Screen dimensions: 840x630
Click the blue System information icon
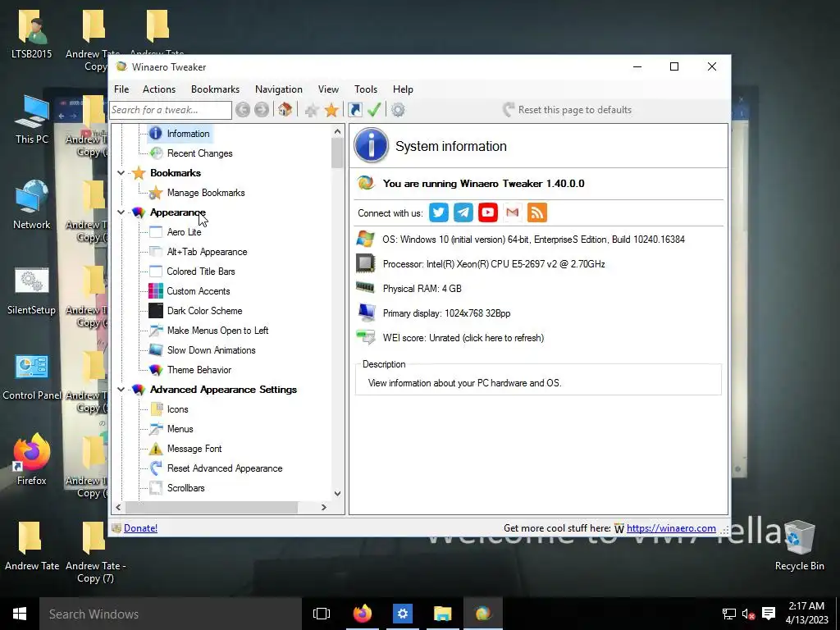tap(371, 145)
